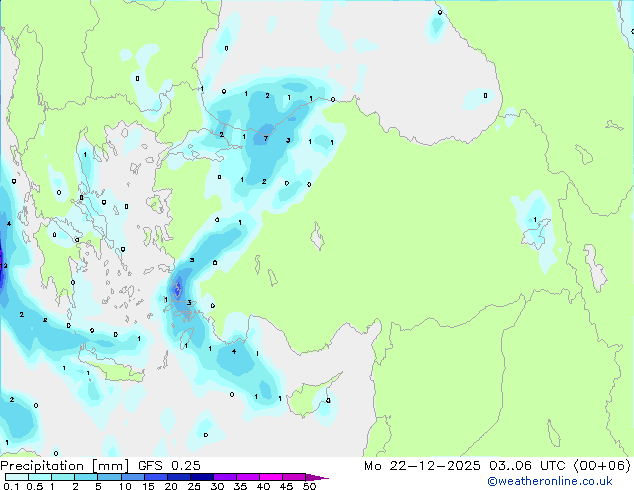Image resolution: width=634 pixels, height=490 pixels.
Task: Click the '40' legend scale label
Action: pos(263,486)
